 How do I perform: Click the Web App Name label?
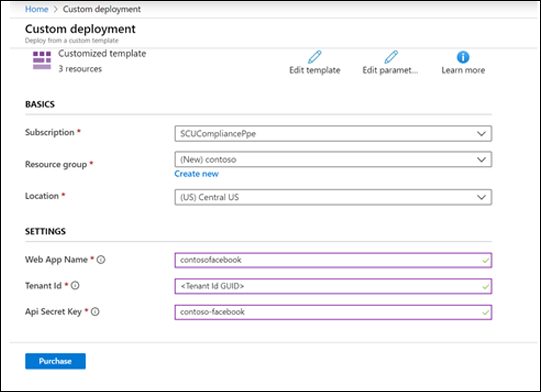tap(56, 259)
